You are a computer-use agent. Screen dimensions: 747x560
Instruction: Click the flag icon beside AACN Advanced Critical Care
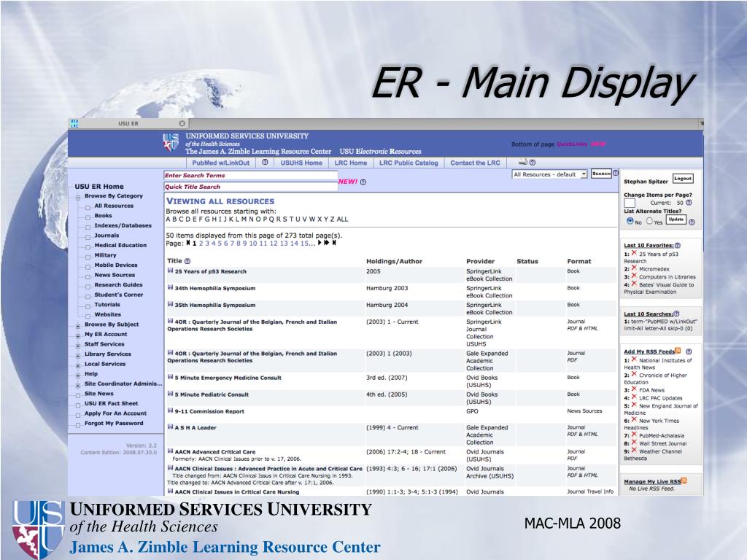(170, 451)
